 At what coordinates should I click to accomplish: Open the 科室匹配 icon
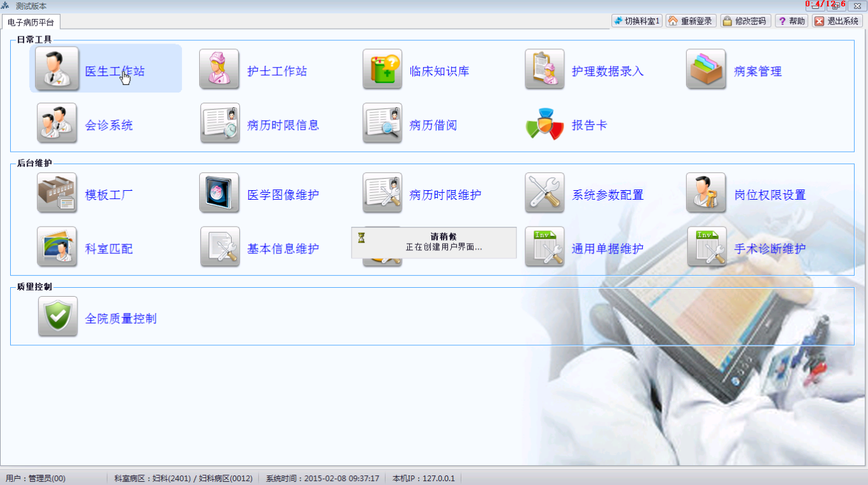coord(57,246)
